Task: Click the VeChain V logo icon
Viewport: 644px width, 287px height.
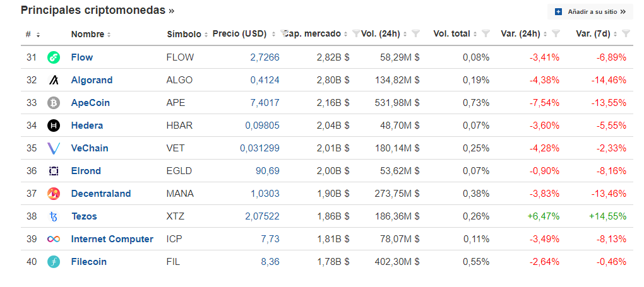Action: click(54, 148)
